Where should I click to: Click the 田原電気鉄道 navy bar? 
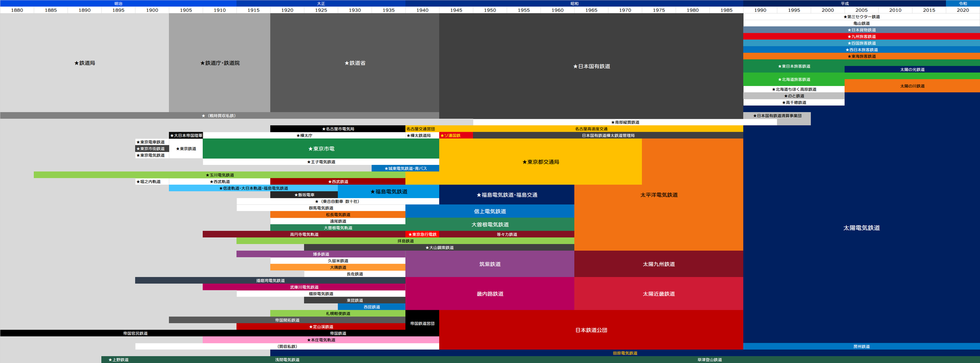click(x=625, y=353)
